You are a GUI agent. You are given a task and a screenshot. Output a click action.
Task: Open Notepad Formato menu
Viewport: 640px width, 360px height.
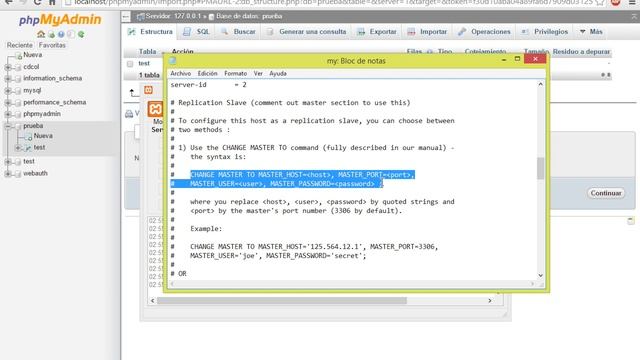[236, 73]
